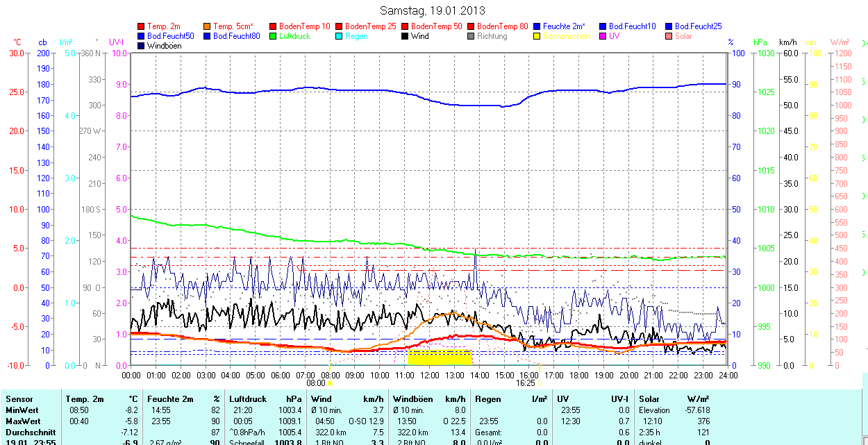Select the orange Temp. 5cm* legend swatch
Screen dimensions: 868x445
[x=208, y=26]
